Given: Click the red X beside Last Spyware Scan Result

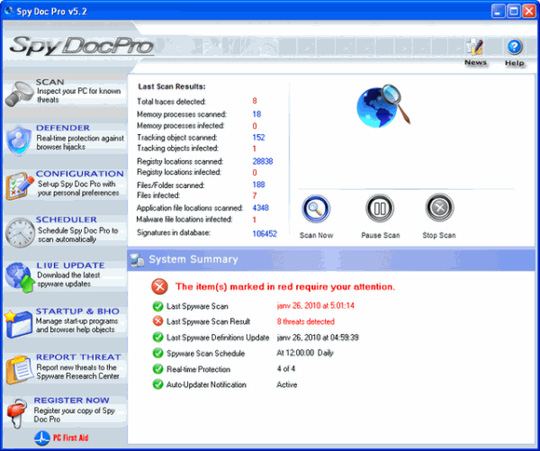Looking at the screenshot, I should coord(158,321).
